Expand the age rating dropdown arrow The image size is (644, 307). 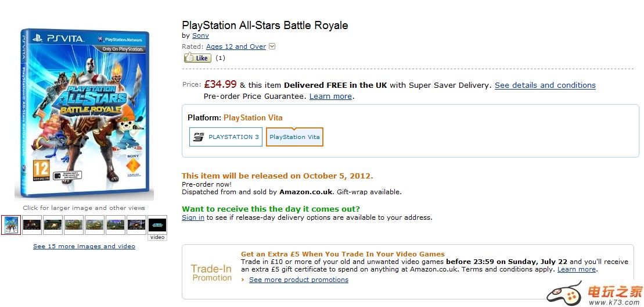click(x=272, y=47)
